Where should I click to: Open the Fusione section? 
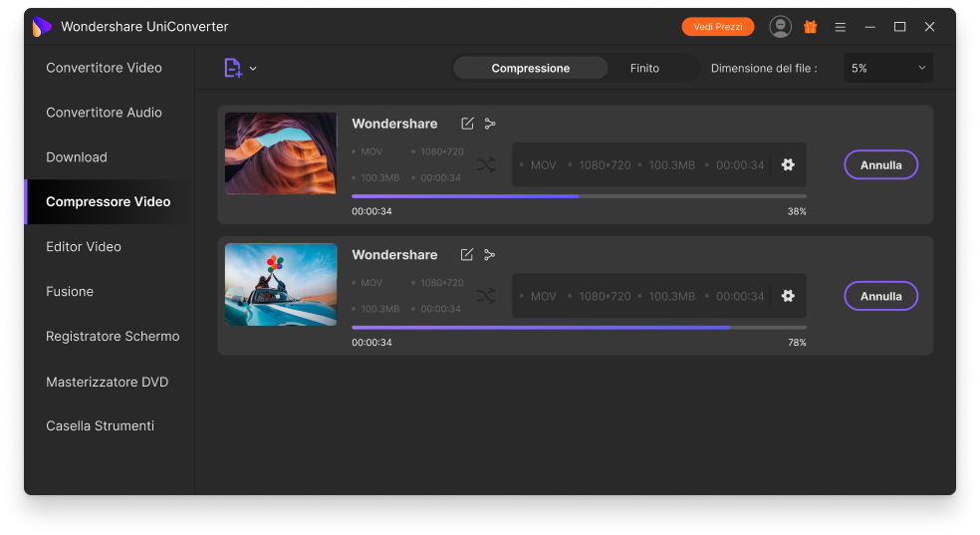click(70, 291)
